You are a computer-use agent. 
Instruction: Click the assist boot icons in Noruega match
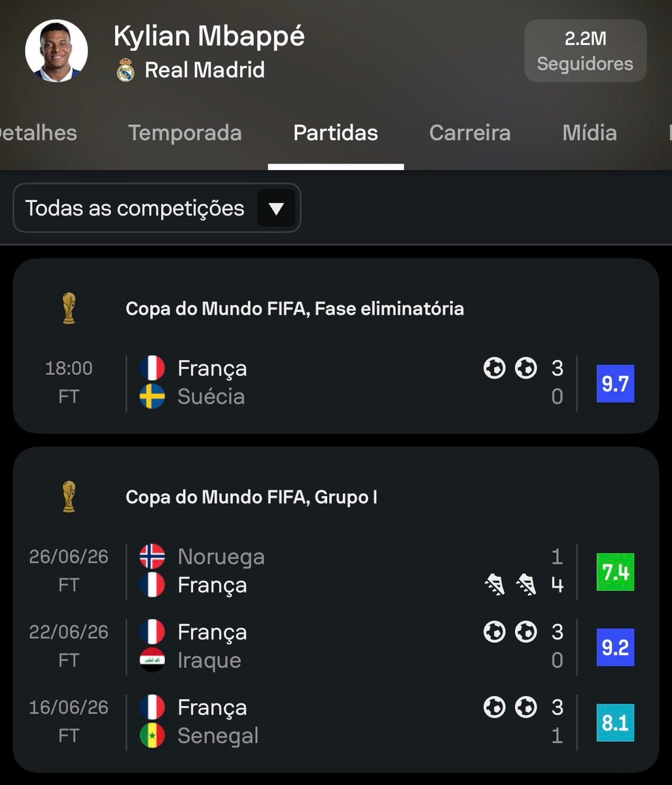(x=510, y=584)
